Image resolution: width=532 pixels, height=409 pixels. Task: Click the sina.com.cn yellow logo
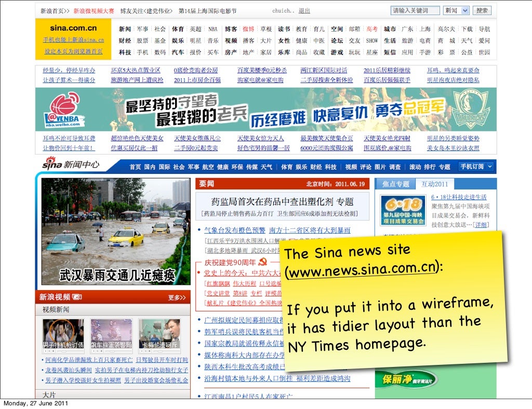coord(73,28)
